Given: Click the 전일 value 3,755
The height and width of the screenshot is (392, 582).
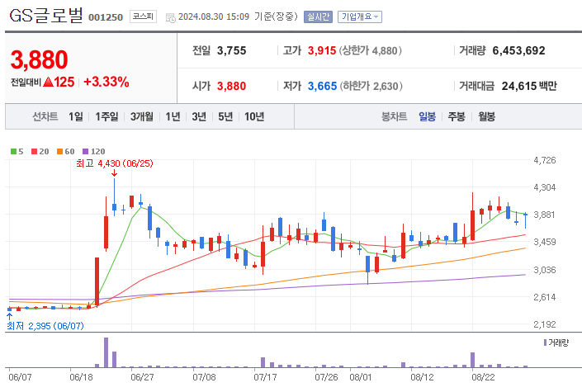Looking at the screenshot, I should [x=232, y=50].
